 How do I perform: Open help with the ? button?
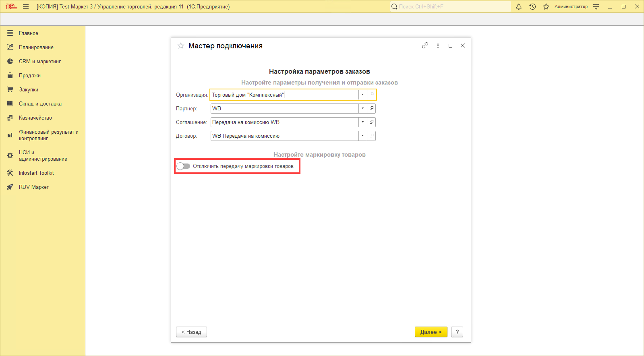457,332
